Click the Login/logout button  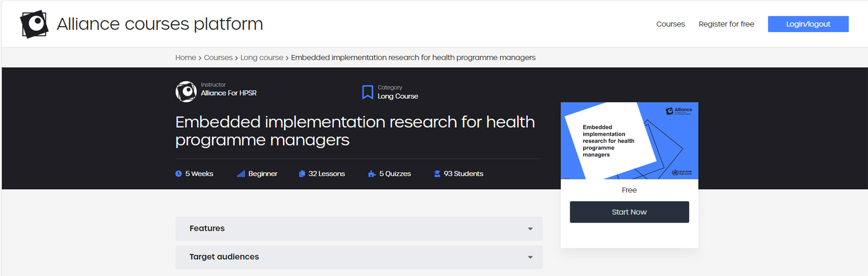[808, 24]
